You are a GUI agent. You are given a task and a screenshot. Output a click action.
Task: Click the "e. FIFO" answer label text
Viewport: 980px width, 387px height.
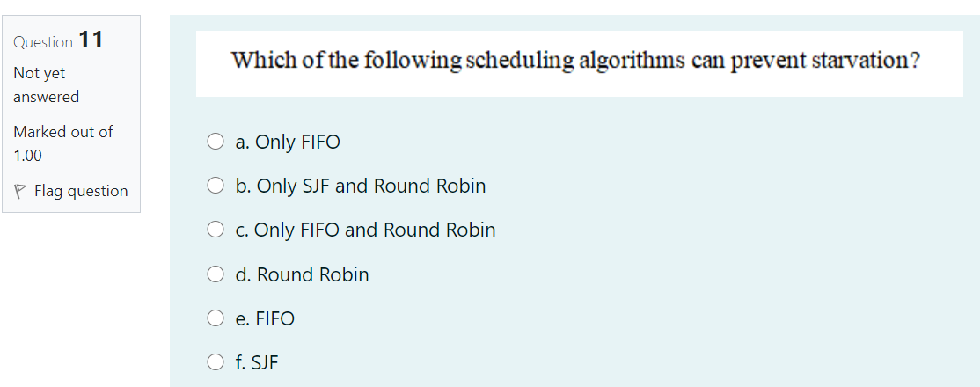tap(265, 318)
